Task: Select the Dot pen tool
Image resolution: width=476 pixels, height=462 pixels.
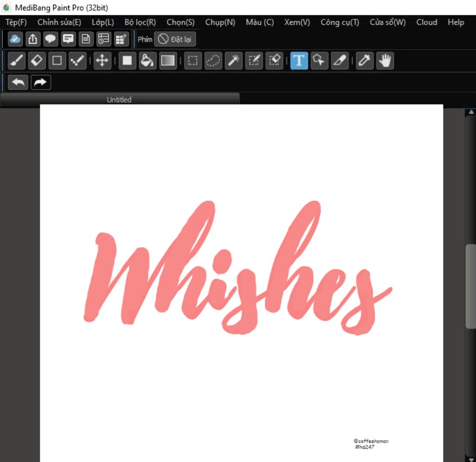Action: pos(78,61)
